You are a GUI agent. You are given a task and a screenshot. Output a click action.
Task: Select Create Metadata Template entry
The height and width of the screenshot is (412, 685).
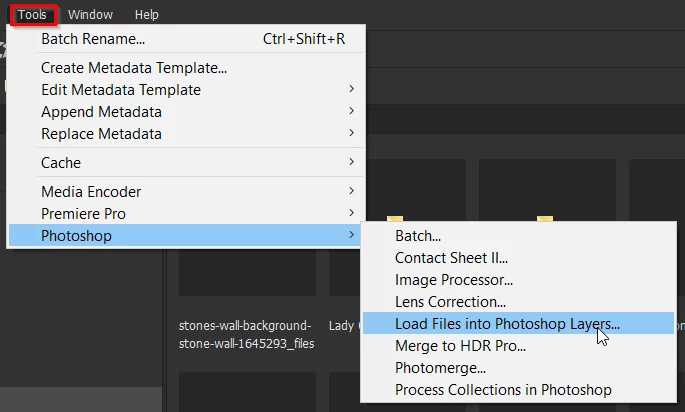[187, 68]
